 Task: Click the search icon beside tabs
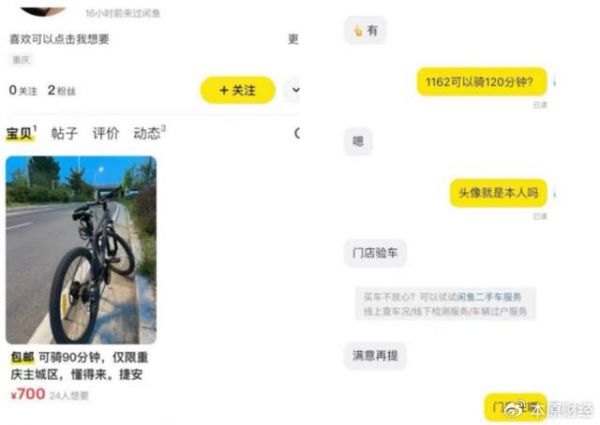[x=297, y=133]
